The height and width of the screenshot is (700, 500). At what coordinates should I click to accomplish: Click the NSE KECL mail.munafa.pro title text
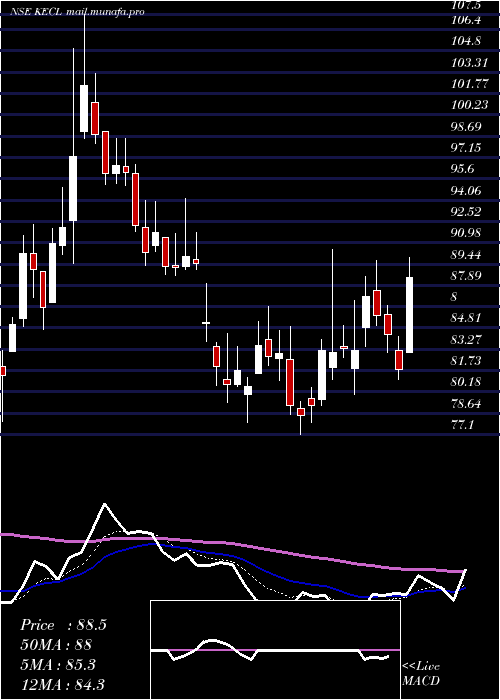coord(77,12)
